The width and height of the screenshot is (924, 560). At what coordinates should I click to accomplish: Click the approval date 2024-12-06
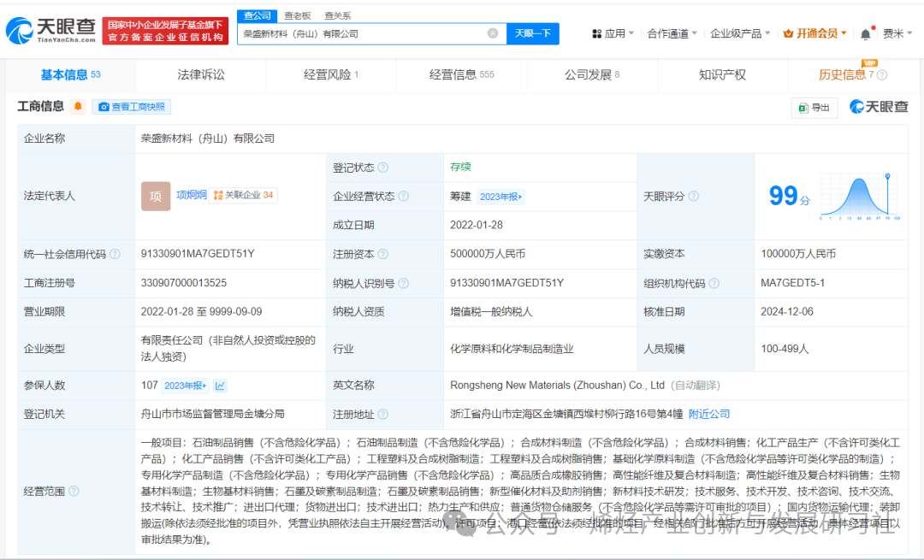[787, 311]
